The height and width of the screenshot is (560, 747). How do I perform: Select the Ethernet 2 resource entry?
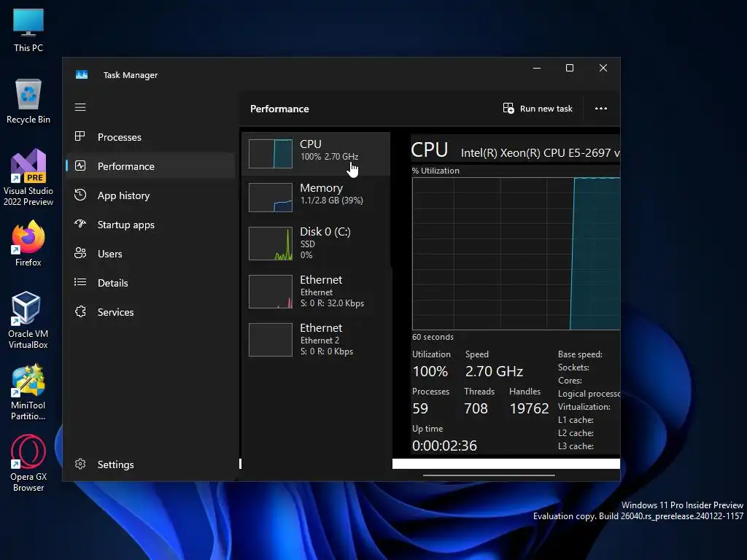click(317, 340)
